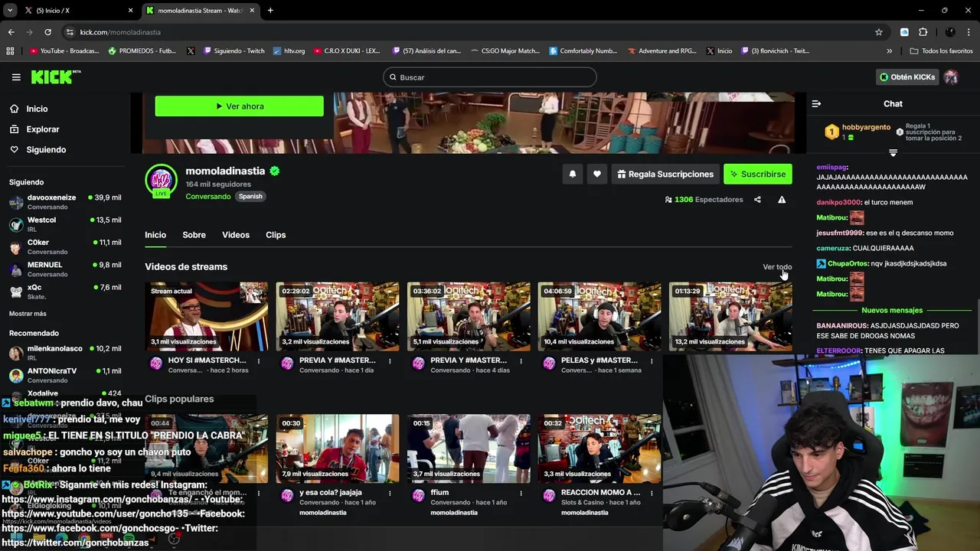Viewport: 980px width, 551px height.
Task: Switch to the Inicio channel tab
Action: (155, 235)
